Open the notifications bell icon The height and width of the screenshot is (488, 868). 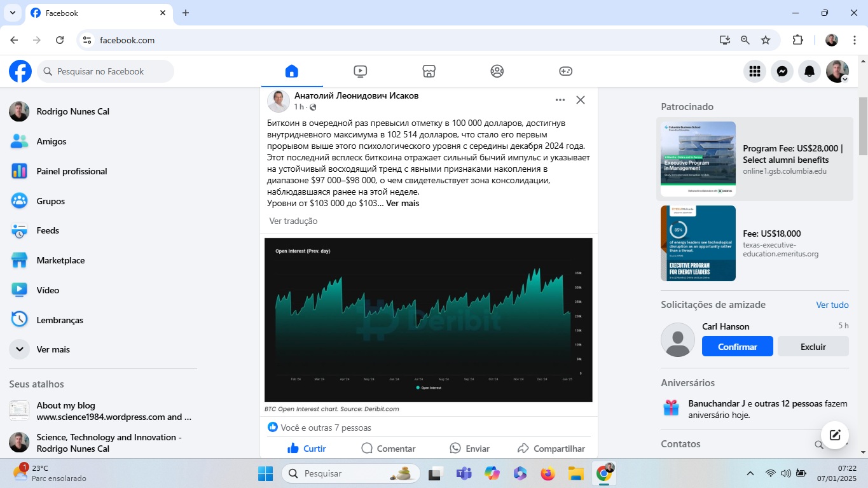[x=810, y=71]
